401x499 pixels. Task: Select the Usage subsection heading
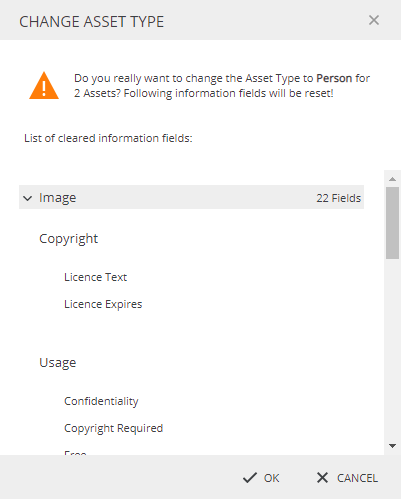(58, 363)
